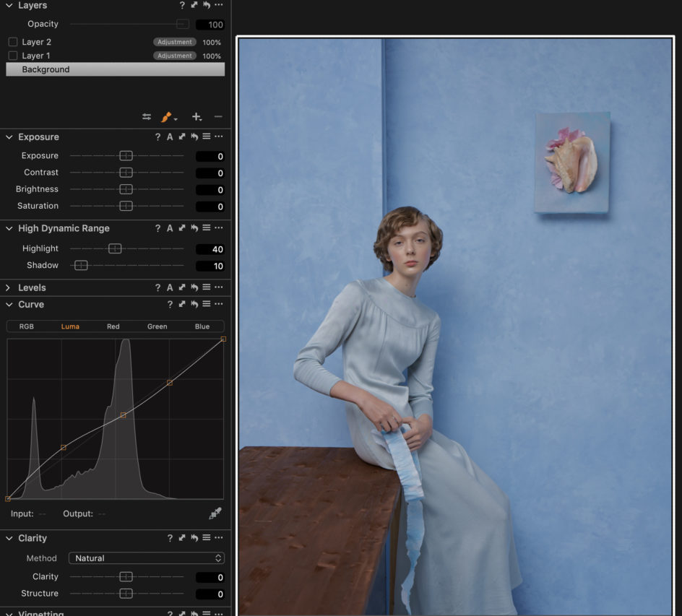Image resolution: width=682 pixels, height=616 pixels.
Task: Collapse the Vignetting panel
Action: pos(9,613)
